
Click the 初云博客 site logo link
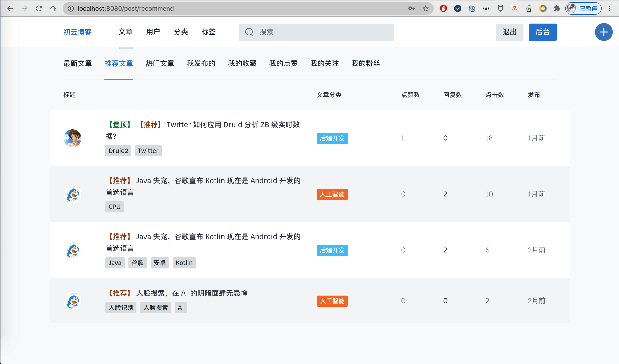pos(77,32)
